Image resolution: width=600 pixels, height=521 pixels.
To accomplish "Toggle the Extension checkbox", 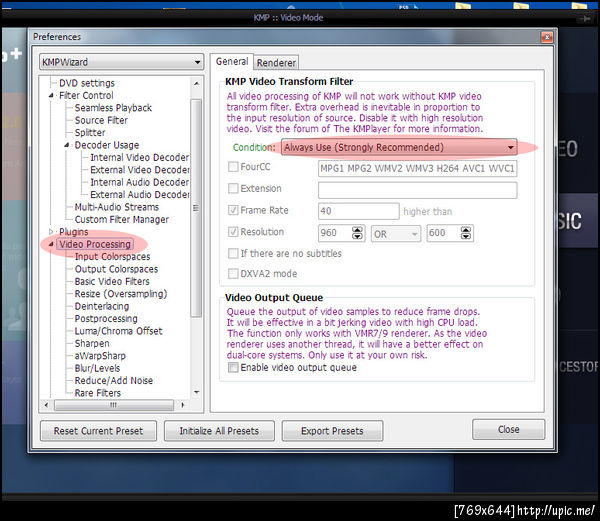I will tap(233, 188).
